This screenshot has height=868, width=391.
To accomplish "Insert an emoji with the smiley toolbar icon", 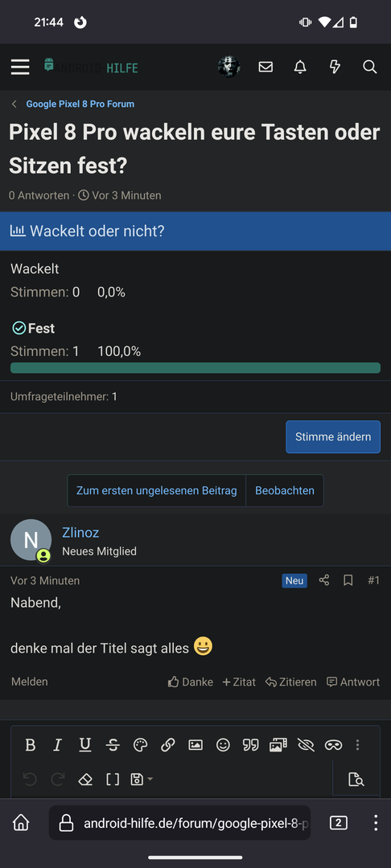I will (223, 745).
